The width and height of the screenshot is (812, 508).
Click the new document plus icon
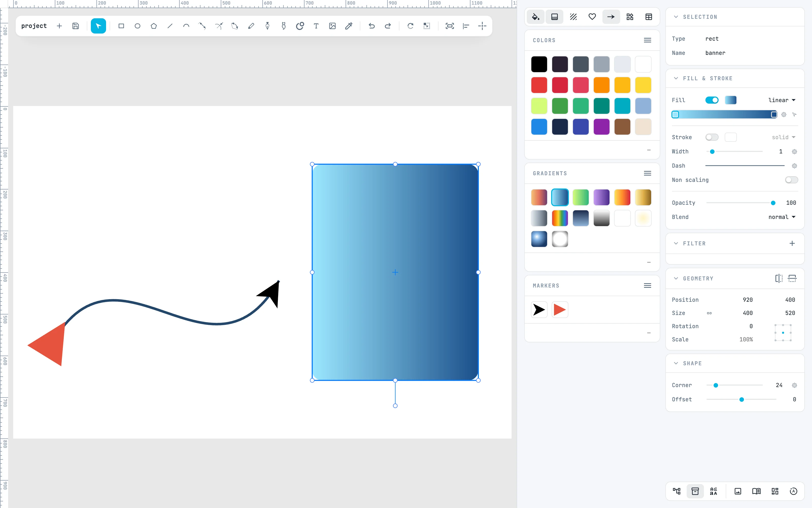pos(59,26)
